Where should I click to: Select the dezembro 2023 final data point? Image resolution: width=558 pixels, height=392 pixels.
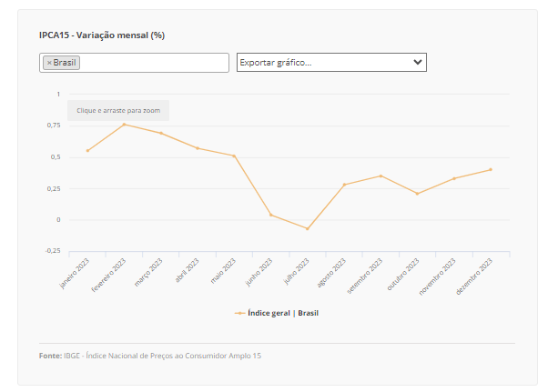click(x=491, y=169)
